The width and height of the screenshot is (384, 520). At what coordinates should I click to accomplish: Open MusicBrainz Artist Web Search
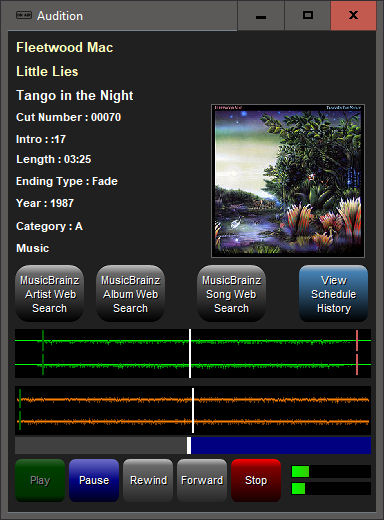click(49, 294)
